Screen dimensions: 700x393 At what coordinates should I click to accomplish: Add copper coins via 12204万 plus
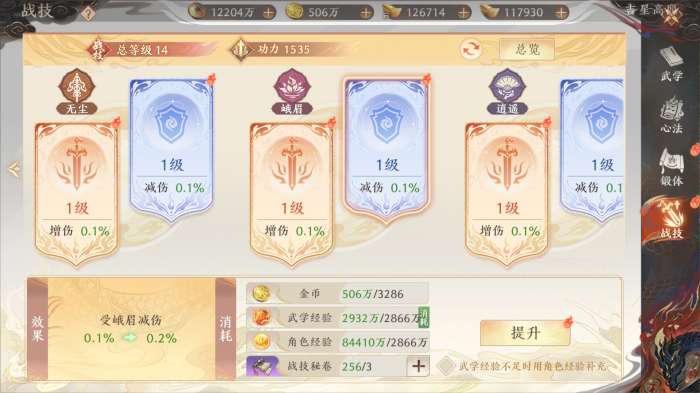click(268, 13)
